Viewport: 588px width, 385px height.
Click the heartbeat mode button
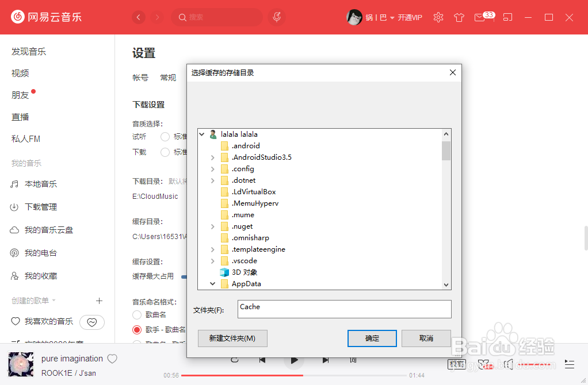92,322
